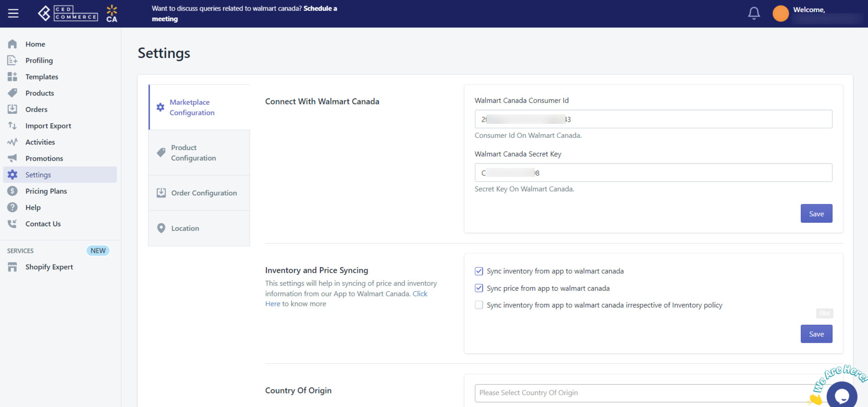Click the Profiling sidebar icon
Image resolution: width=868 pixels, height=407 pixels.
tap(12, 60)
